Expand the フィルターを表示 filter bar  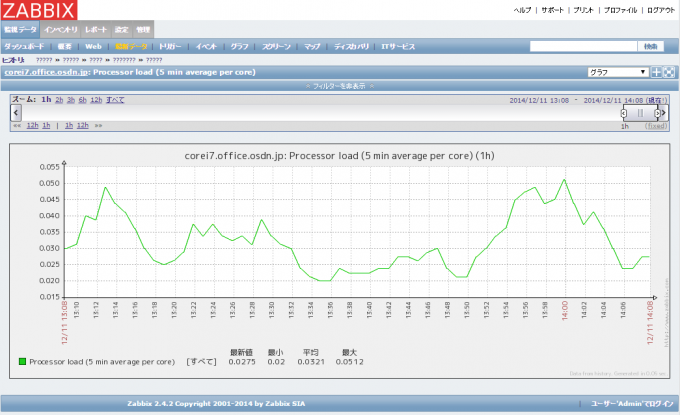pos(340,87)
